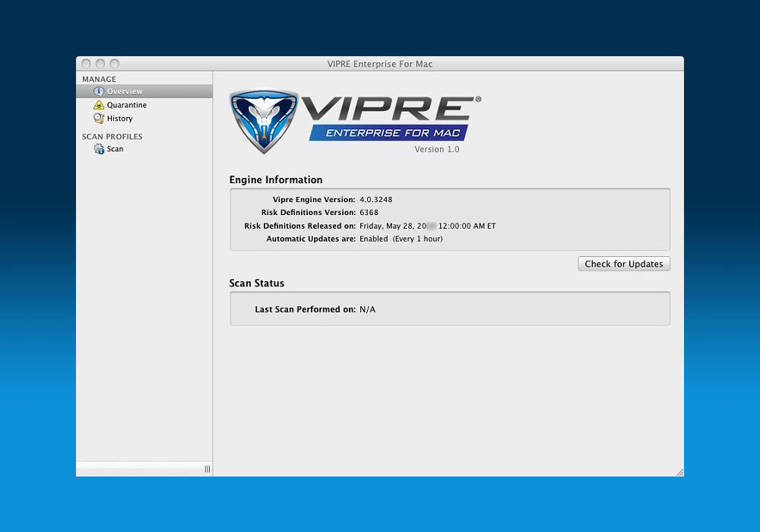
Task: Click the Engine Information heading
Action: click(x=276, y=180)
